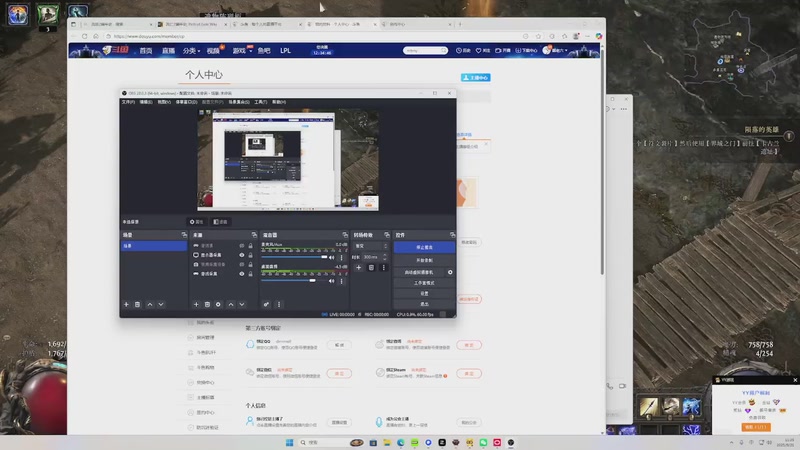Screen dimensions: 800x450
Task: Open OBS 帮助 Help menu
Action: 279,102
